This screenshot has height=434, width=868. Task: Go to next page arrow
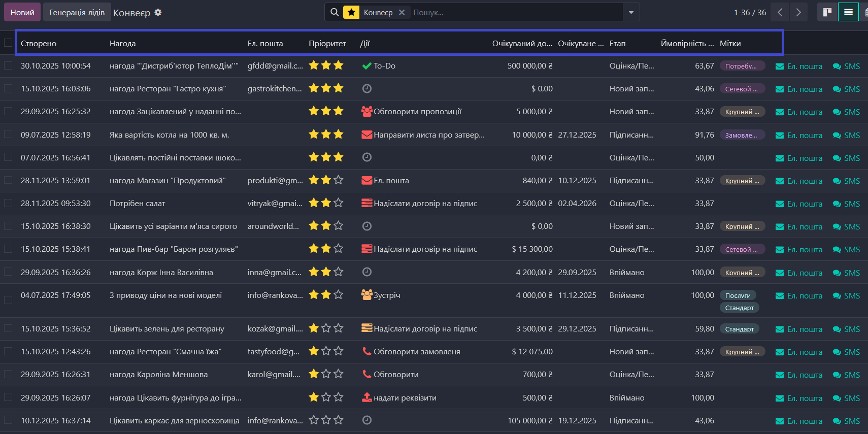[798, 12]
